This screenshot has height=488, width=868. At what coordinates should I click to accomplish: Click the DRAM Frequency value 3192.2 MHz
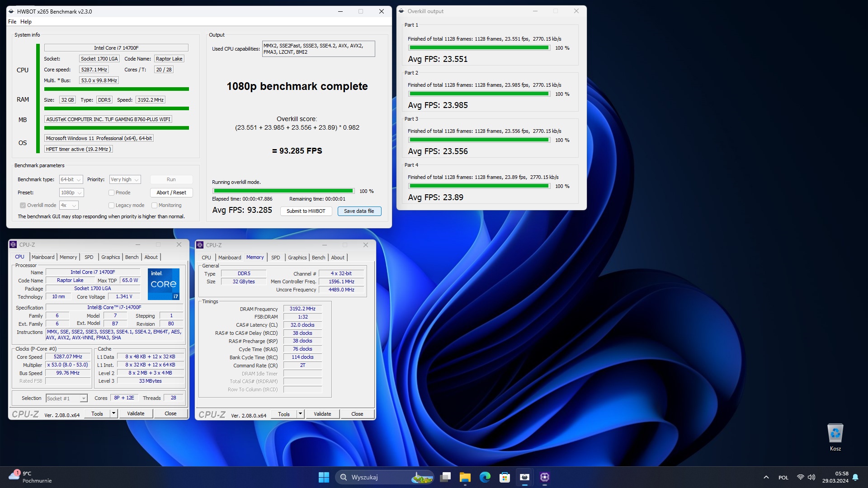[x=302, y=309]
